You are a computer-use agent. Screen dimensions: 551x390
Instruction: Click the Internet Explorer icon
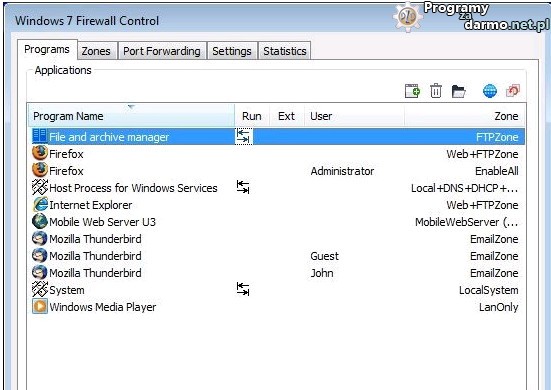tap(40, 204)
